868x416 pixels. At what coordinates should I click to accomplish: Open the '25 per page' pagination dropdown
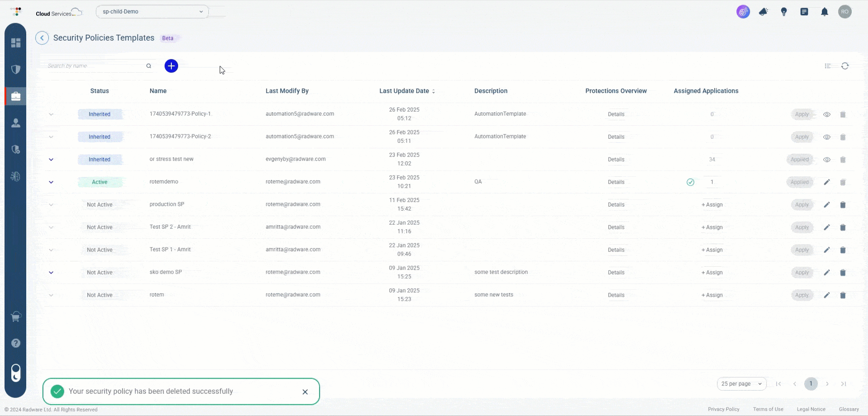(x=741, y=383)
